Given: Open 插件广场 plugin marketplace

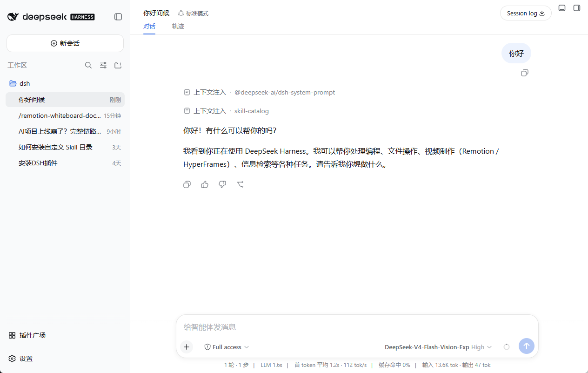Looking at the screenshot, I should (x=27, y=335).
